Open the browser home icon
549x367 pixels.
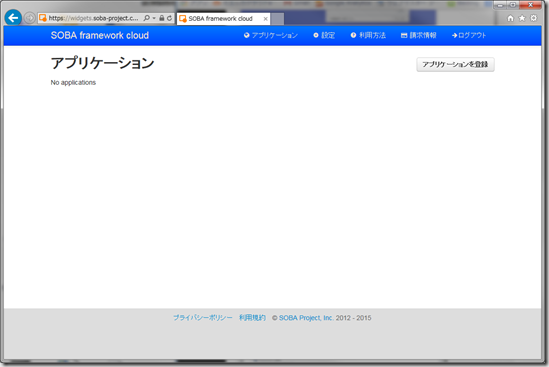[x=510, y=18]
